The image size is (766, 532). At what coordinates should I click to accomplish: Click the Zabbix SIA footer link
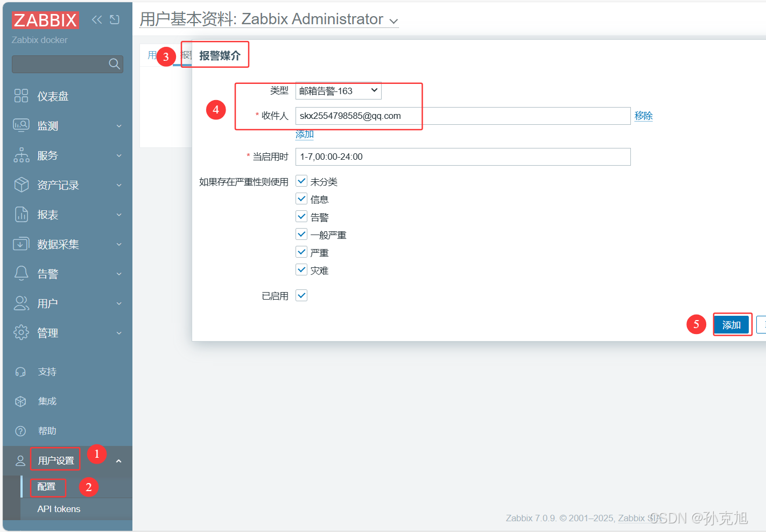pyautogui.click(x=639, y=518)
